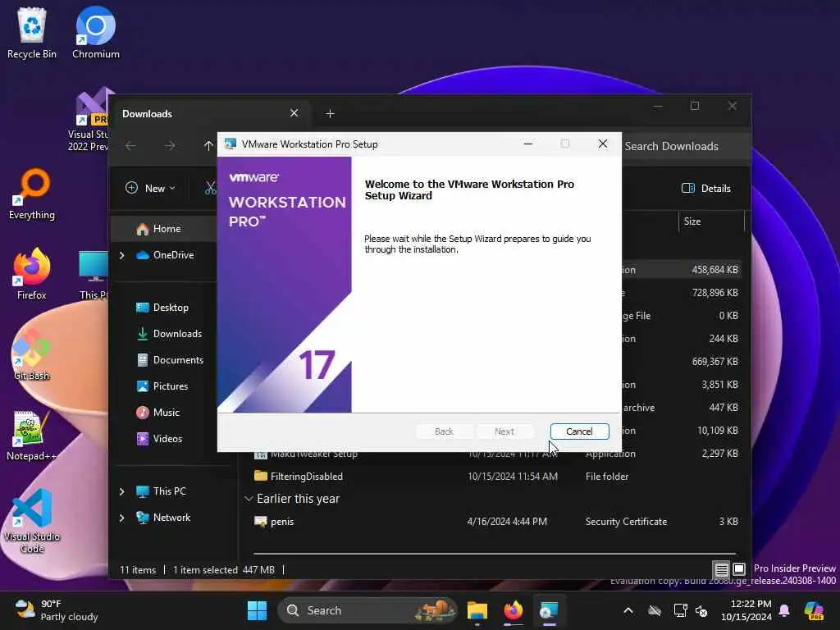Launch Visual Studio Code from desktop

(x=32, y=521)
